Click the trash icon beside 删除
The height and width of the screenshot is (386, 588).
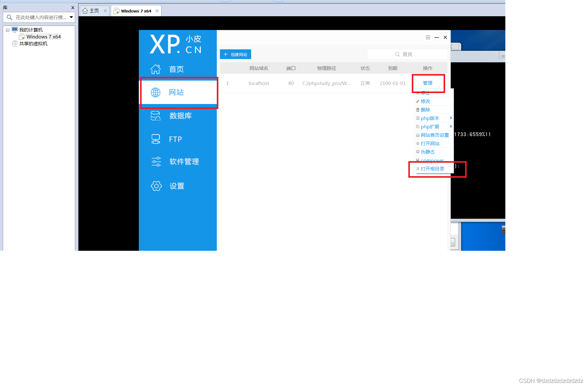(418, 110)
